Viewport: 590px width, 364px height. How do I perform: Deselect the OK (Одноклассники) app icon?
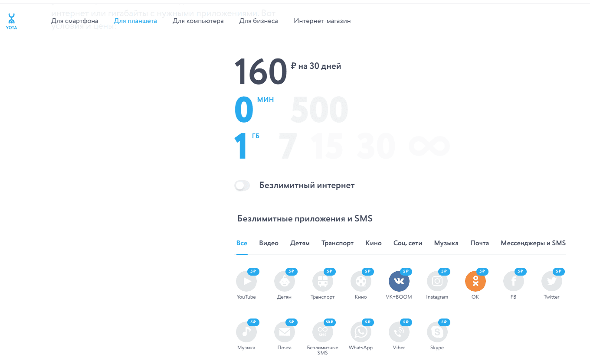475,281
